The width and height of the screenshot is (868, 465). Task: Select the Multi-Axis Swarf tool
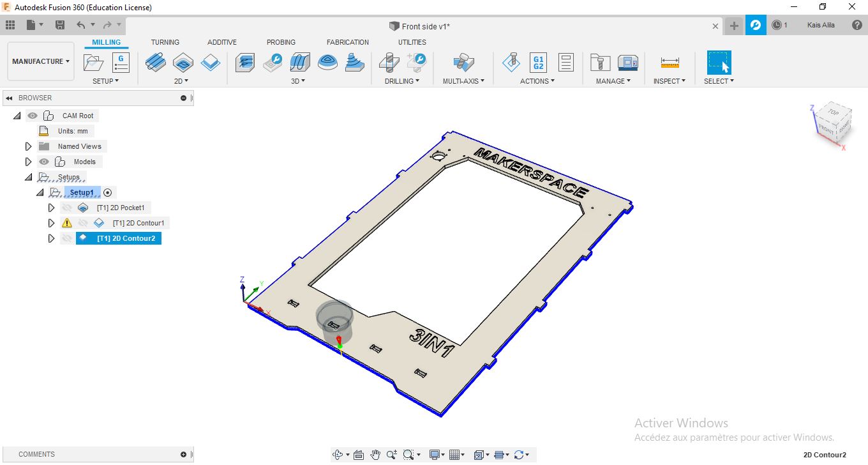point(463,63)
